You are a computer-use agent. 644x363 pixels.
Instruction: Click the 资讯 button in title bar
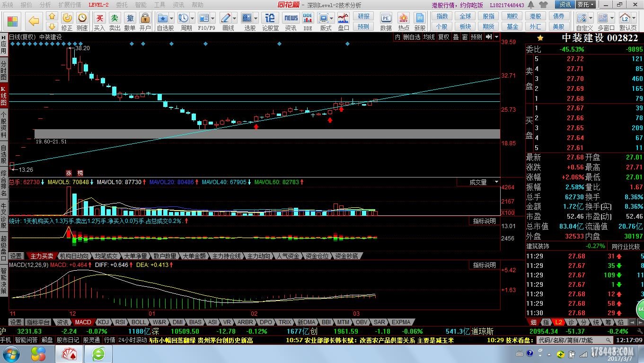coord(565,5)
